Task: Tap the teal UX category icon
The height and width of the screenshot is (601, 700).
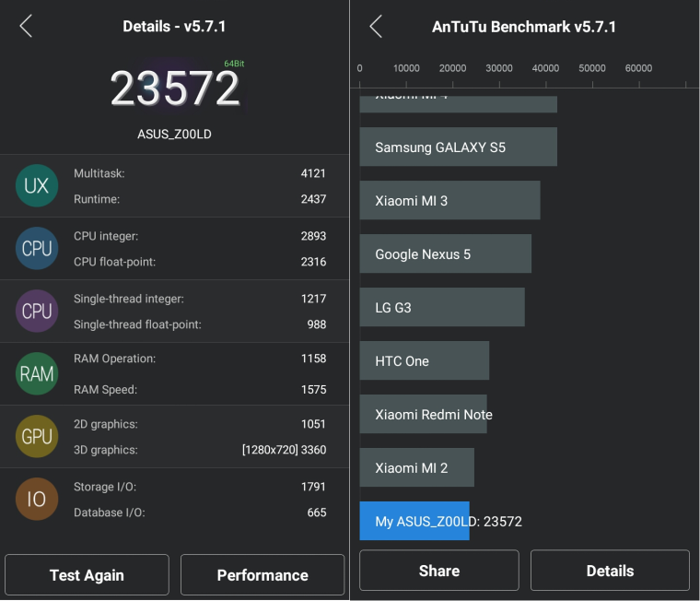Action: (x=37, y=186)
